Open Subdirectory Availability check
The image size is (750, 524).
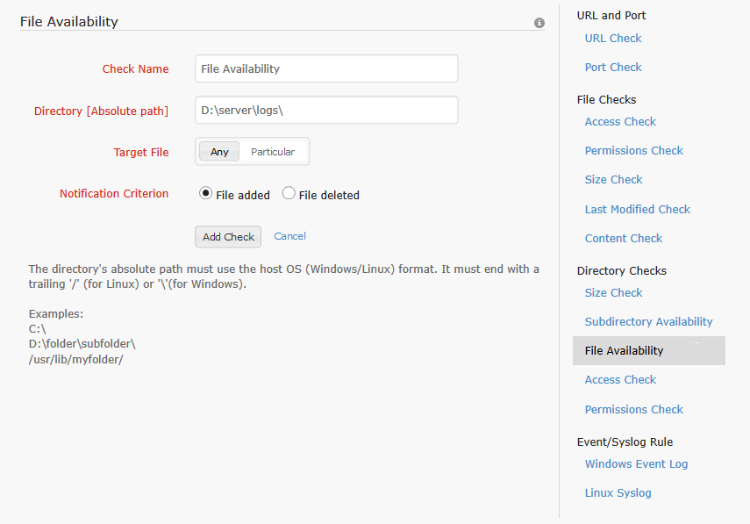click(x=648, y=322)
